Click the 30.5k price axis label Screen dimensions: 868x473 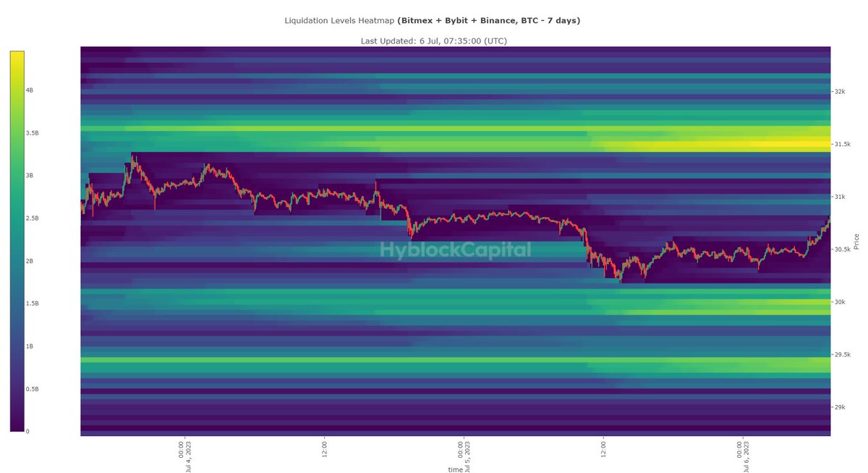pos(843,250)
